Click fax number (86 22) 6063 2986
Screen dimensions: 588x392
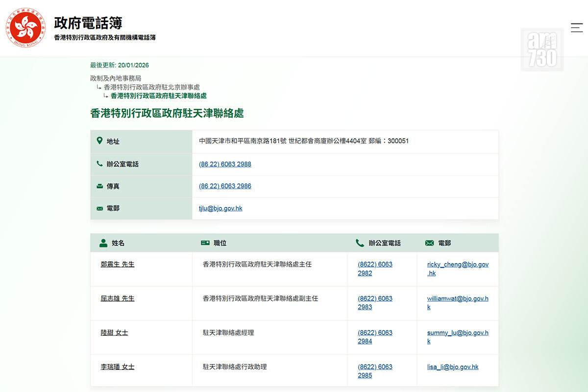[x=225, y=186]
